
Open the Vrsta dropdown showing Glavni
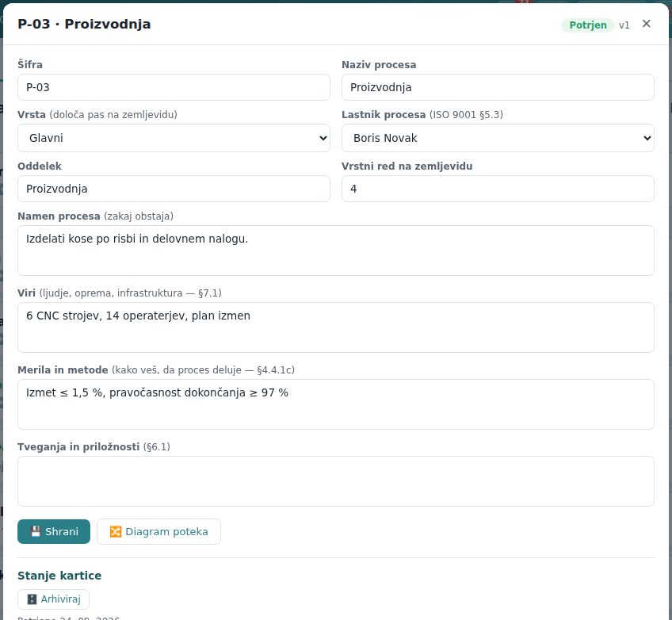(174, 138)
